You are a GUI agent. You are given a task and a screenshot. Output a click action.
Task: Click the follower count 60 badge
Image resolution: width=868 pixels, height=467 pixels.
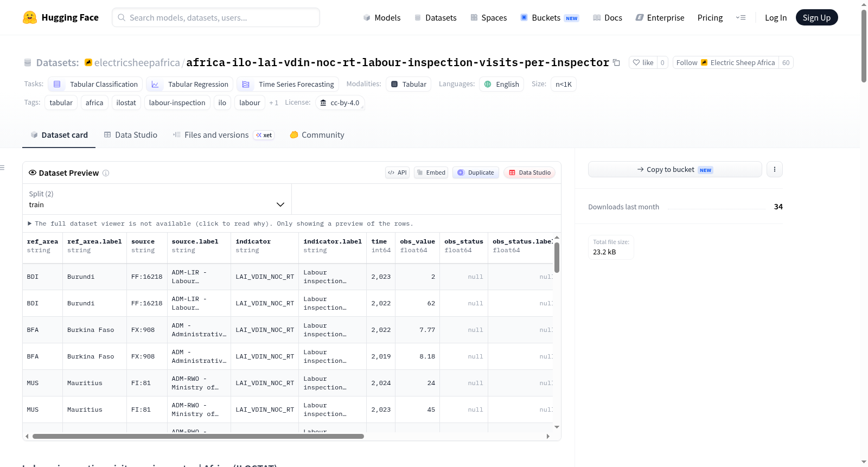point(786,62)
